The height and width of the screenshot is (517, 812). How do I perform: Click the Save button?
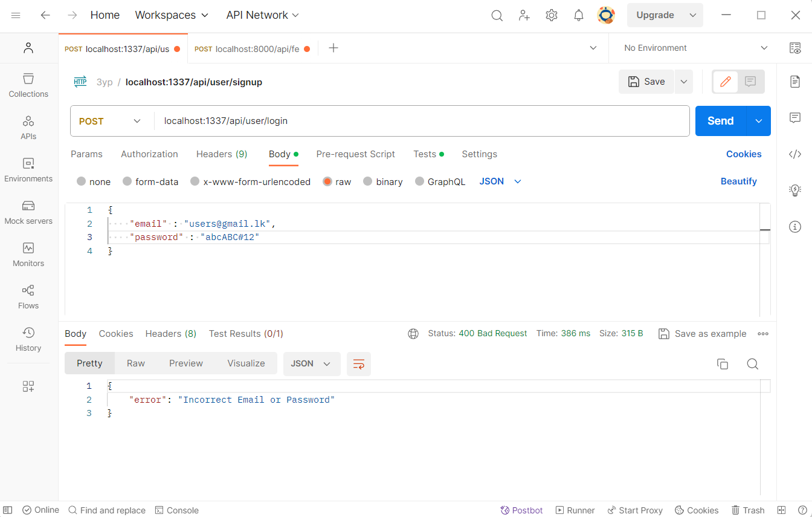coord(646,82)
